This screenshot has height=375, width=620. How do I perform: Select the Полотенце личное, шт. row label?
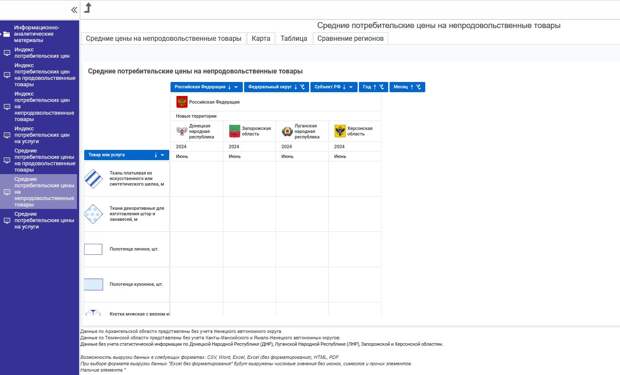pyautogui.click(x=134, y=249)
